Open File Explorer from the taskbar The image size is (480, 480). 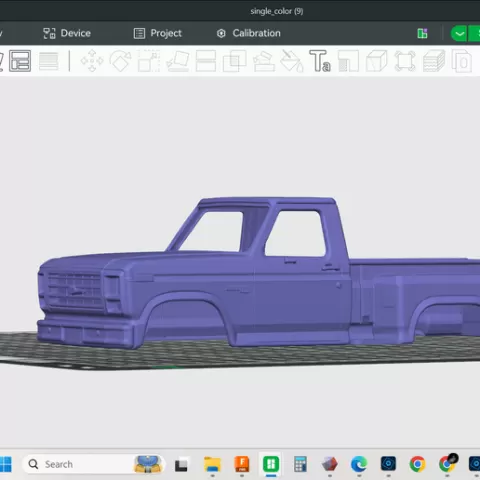[212, 464]
